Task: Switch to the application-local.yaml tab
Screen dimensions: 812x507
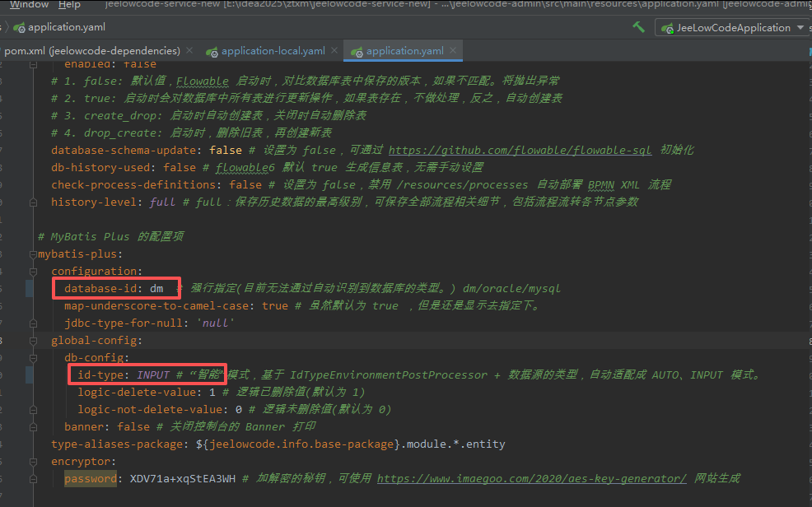Action: tap(273, 51)
